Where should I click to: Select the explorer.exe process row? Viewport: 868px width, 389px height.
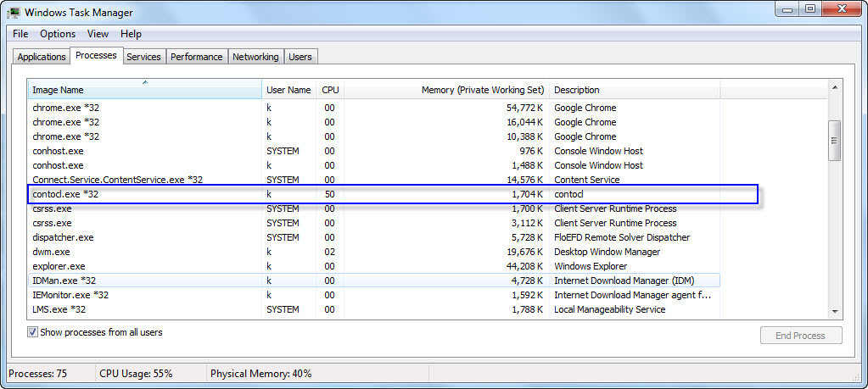(373, 266)
